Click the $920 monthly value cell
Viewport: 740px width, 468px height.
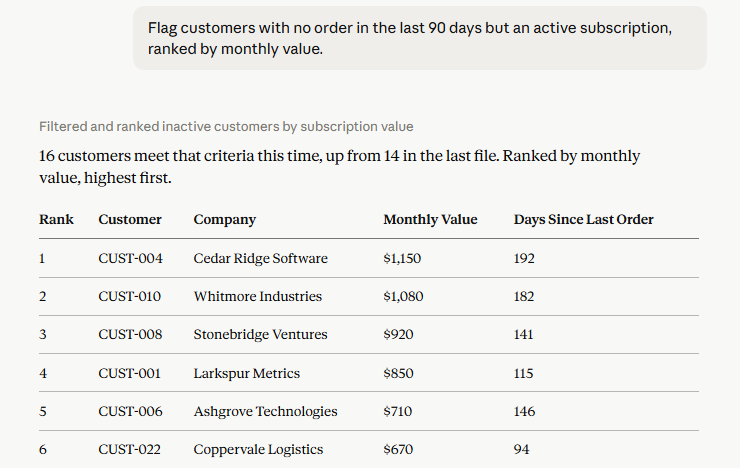[x=398, y=334]
